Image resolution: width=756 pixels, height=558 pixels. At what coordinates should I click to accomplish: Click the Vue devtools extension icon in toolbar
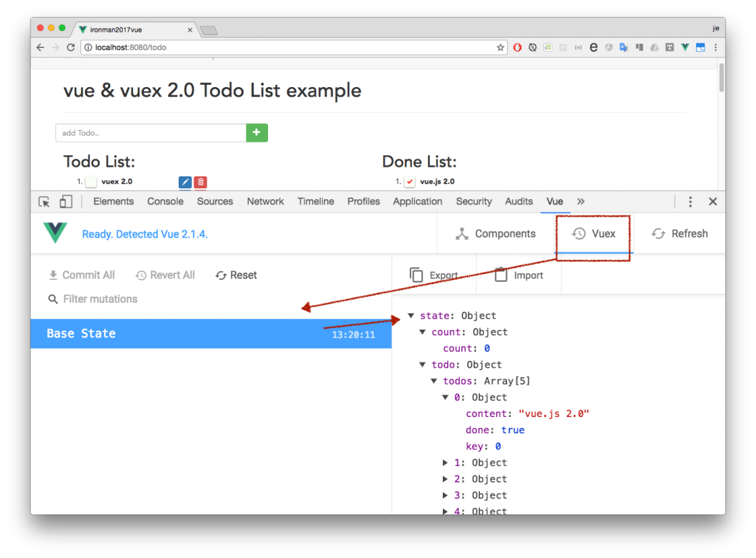click(x=685, y=47)
